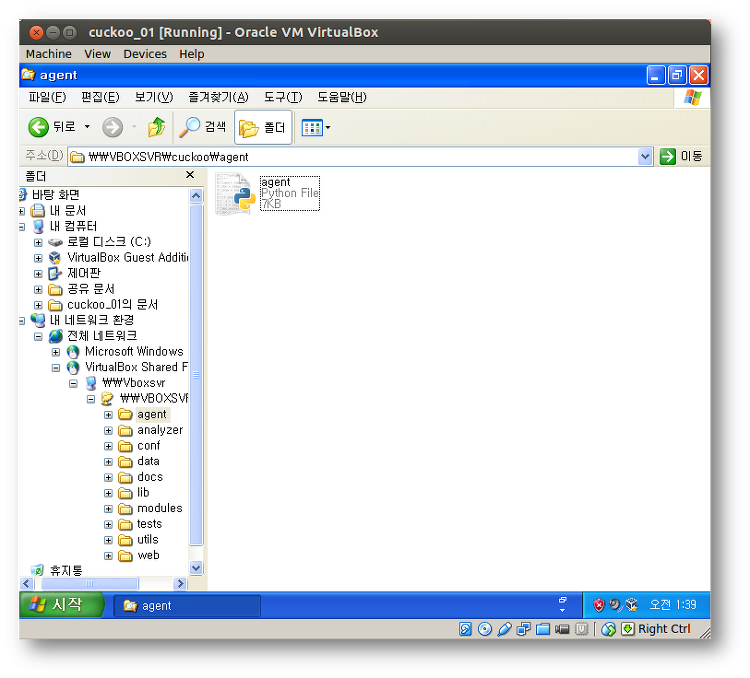Select the utils folder icon
Viewport: 750px width, 678px height.
(x=125, y=540)
